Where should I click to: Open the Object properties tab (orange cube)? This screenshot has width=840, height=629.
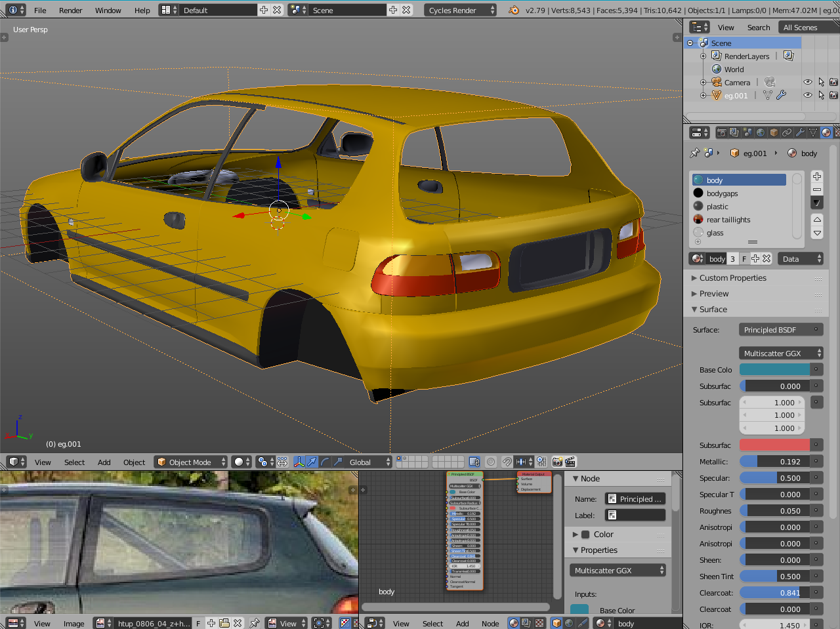[x=774, y=132]
